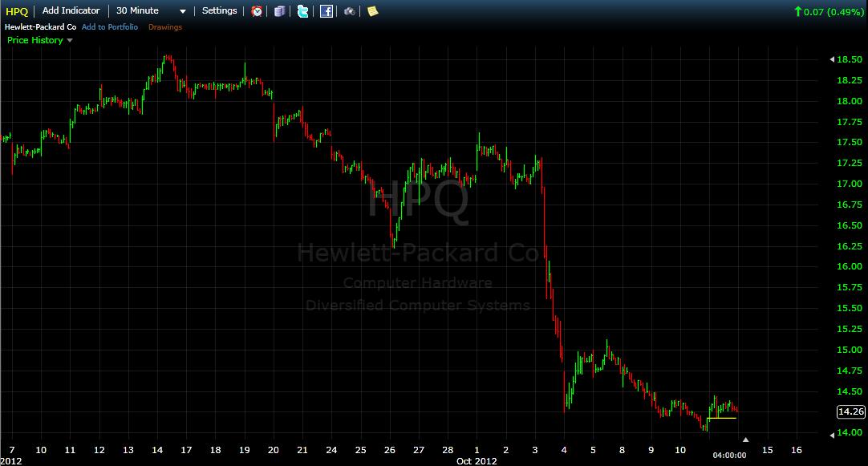Image resolution: width=868 pixels, height=466 pixels.
Task: Click the database stack icon
Action: [279, 11]
